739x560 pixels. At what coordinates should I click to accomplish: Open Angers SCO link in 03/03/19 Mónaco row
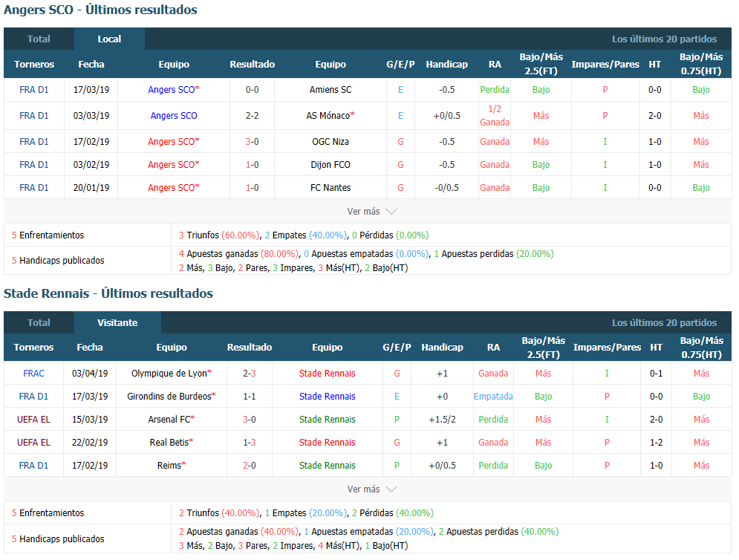pos(174,115)
